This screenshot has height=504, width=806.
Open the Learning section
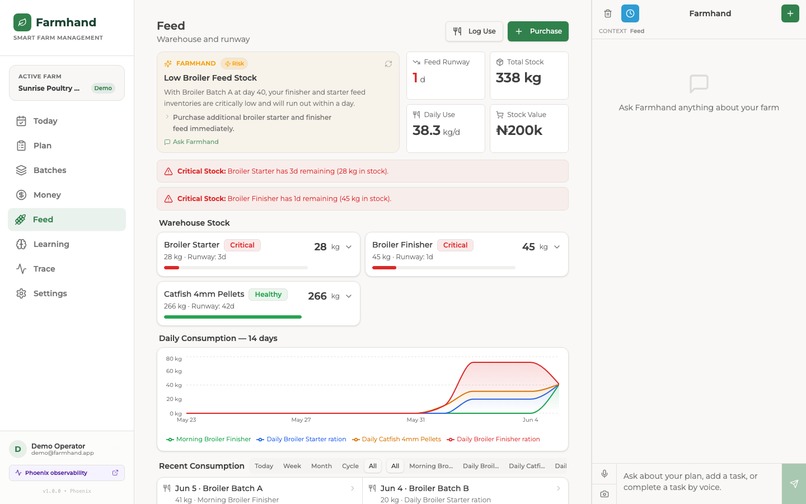(x=67, y=244)
